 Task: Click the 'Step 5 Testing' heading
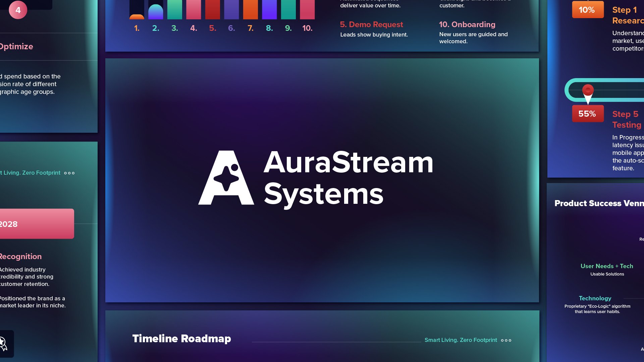tap(626, 119)
